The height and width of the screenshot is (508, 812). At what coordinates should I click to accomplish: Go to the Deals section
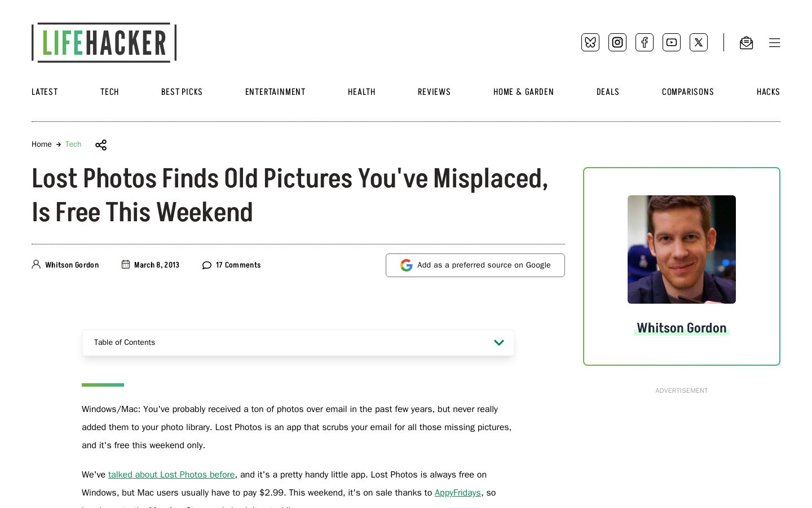pyautogui.click(x=608, y=92)
